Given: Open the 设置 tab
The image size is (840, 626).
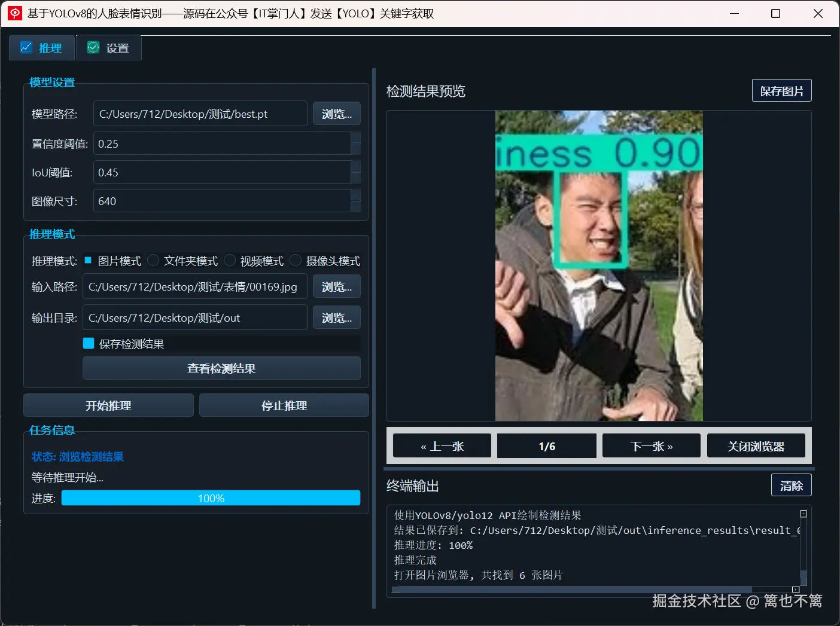Looking at the screenshot, I should [108, 47].
